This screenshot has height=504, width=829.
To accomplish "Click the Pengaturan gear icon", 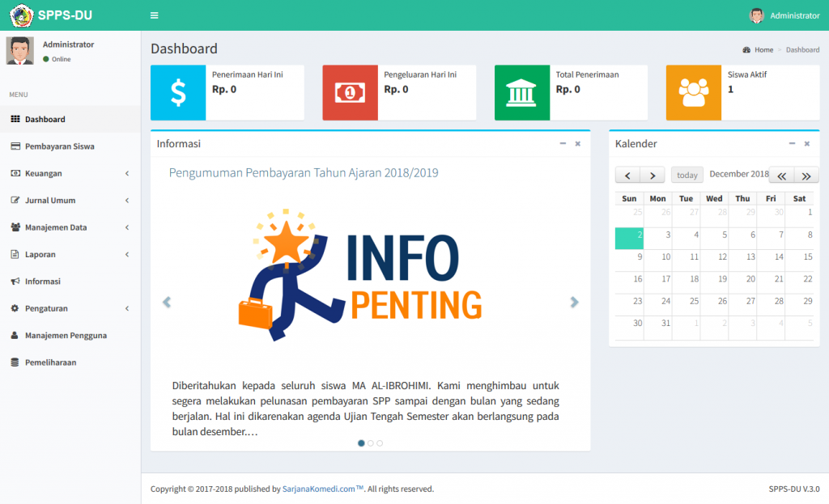I will (15, 308).
